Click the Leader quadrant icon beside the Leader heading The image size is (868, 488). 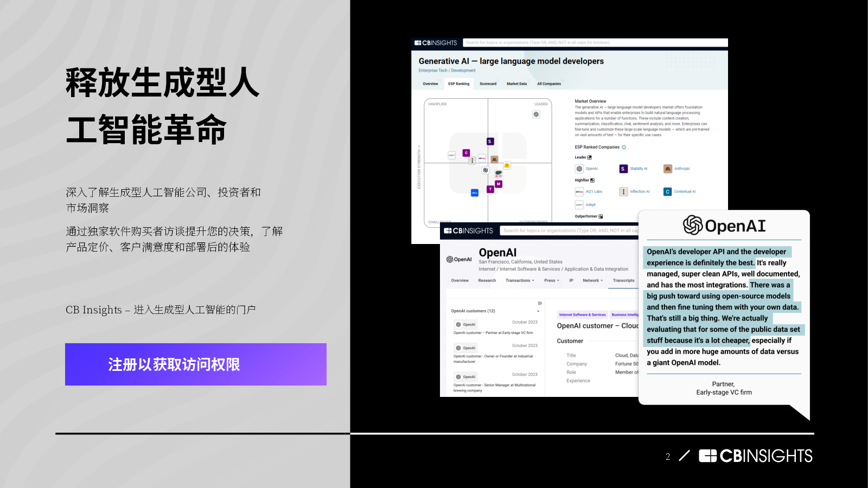click(x=590, y=158)
